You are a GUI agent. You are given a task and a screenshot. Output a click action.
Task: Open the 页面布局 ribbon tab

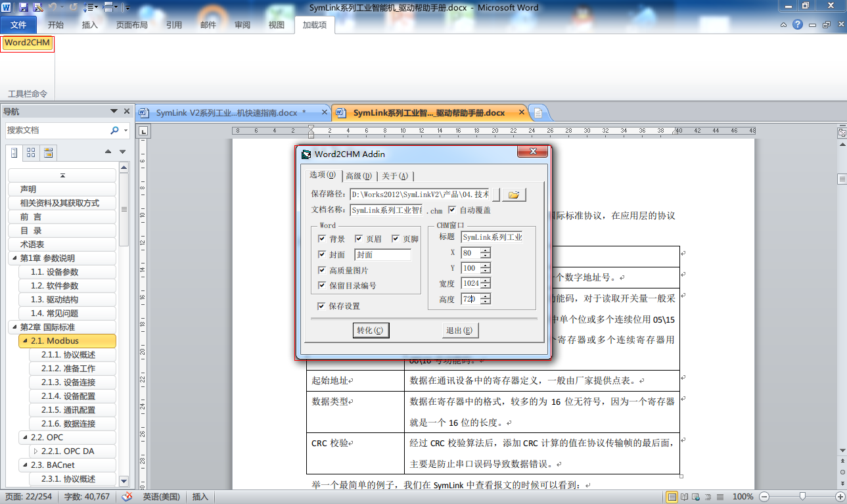(x=131, y=25)
